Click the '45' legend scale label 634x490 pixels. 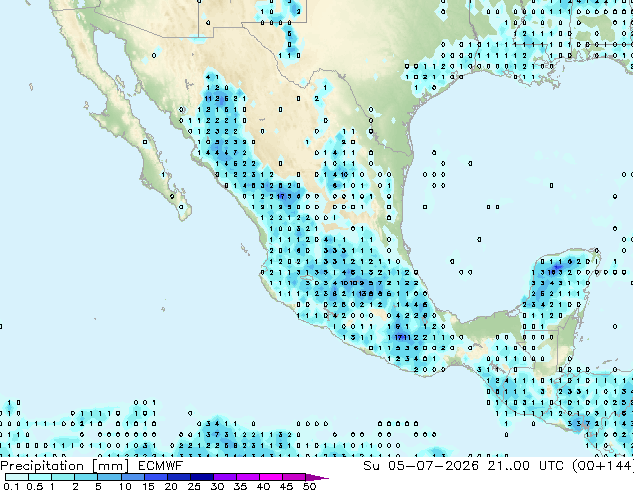286,486
